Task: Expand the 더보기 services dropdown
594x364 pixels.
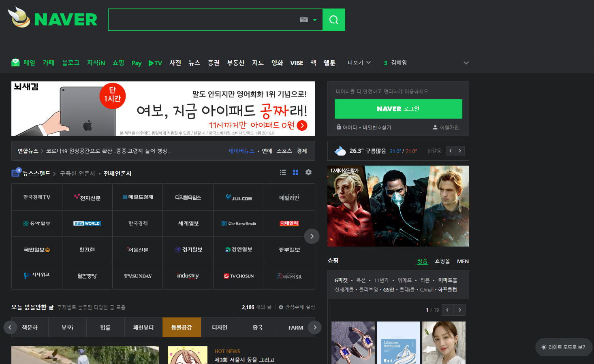Action: tap(359, 63)
